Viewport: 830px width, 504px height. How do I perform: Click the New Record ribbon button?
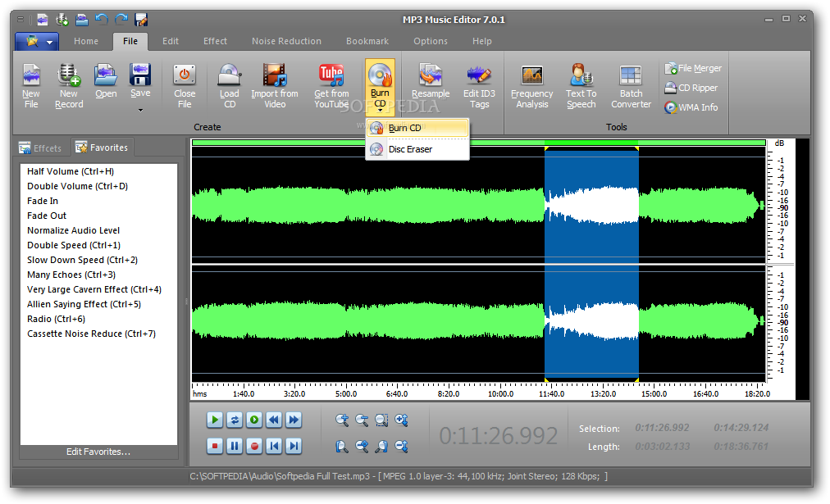[69, 86]
